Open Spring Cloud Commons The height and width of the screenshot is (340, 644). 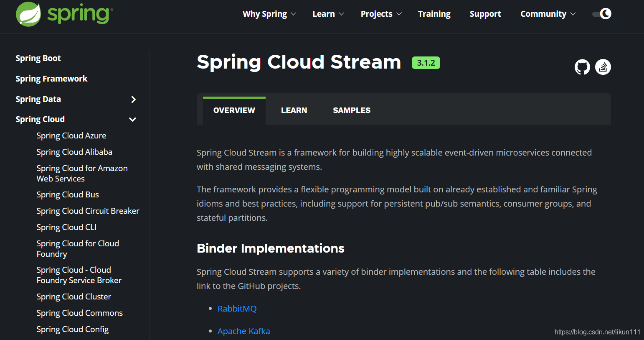(80, 313)
